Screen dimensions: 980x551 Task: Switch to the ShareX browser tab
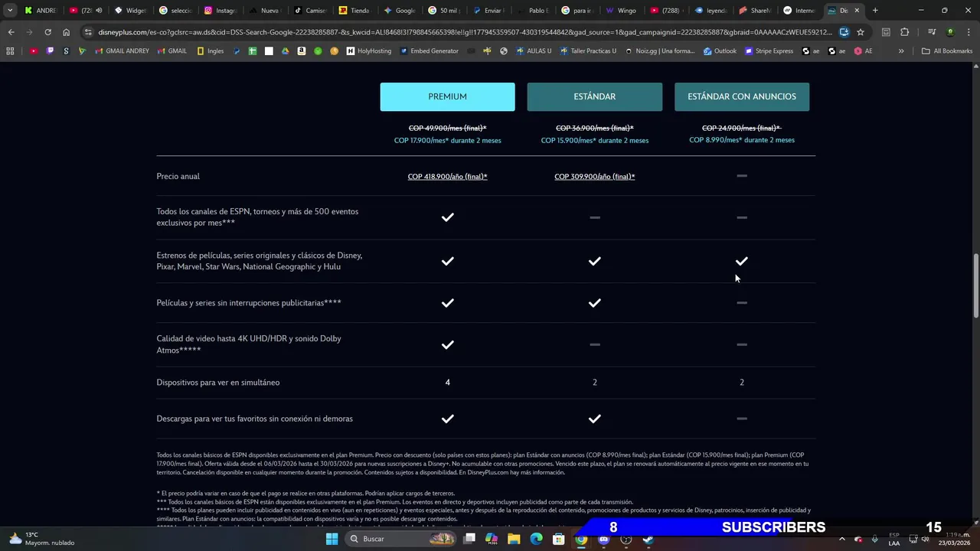(754, 11)
